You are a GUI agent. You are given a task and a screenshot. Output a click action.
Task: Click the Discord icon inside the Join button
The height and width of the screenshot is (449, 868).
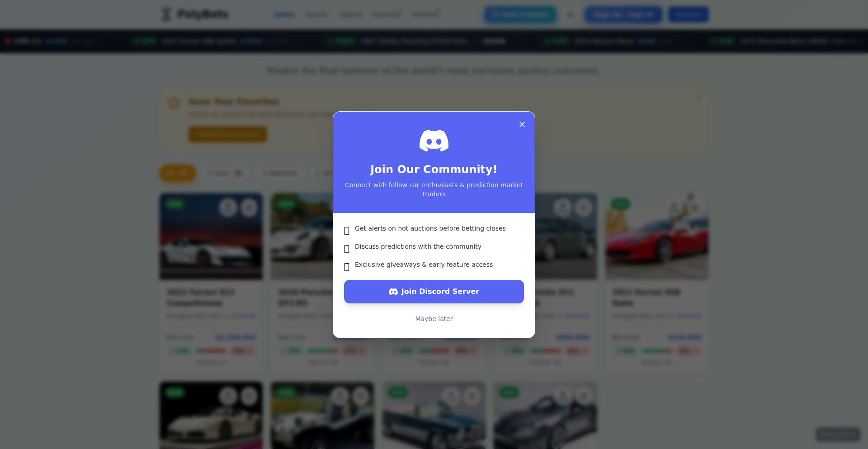tap(393, 292)
